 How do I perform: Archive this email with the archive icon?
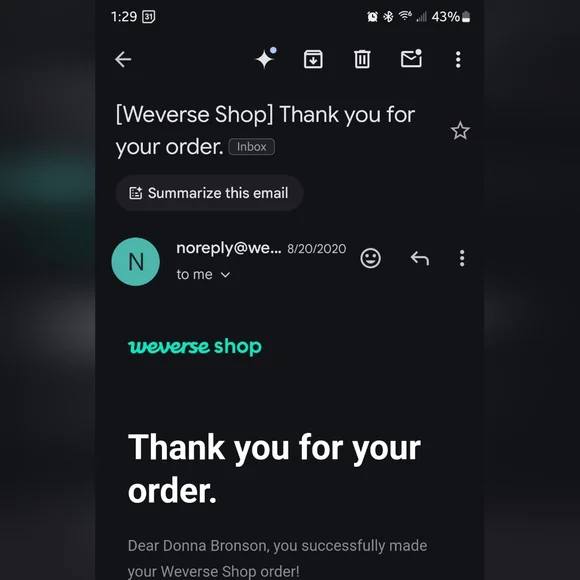313,59
